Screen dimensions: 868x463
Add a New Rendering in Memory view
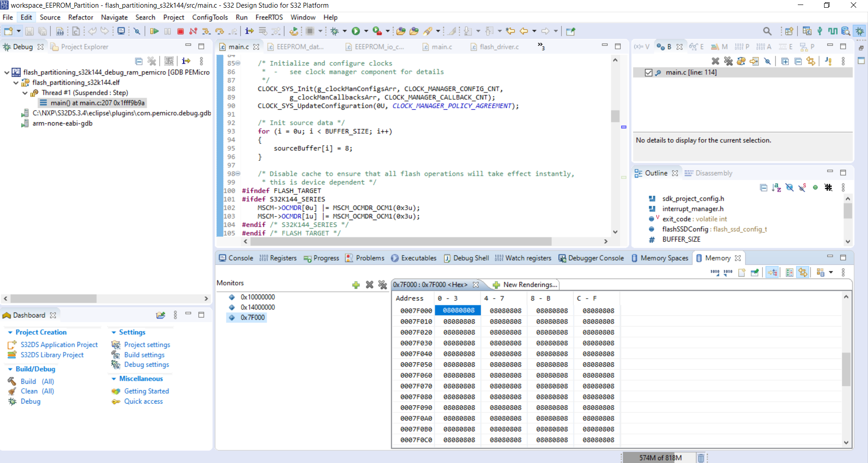[x=525, y=285]
